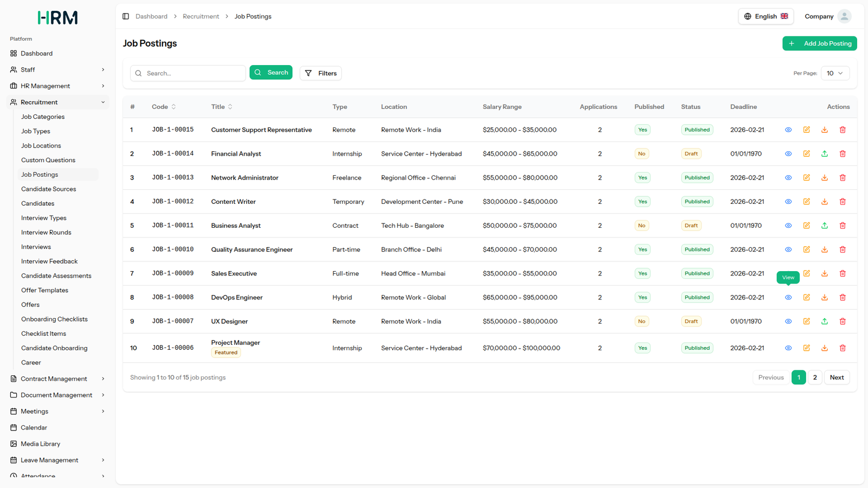868x488 pixels.
Task: Expand the Document Management menu
Action: point(58,395)
